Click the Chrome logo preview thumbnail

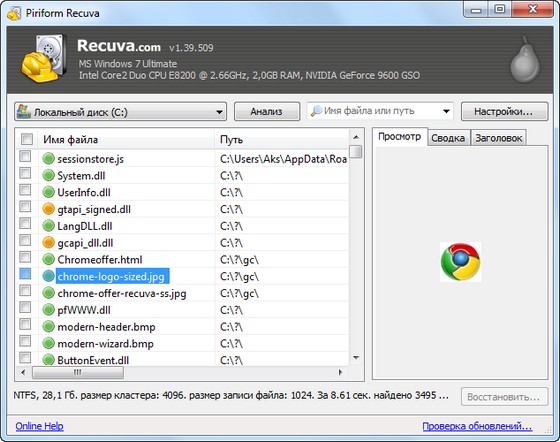tap(460, 262)
